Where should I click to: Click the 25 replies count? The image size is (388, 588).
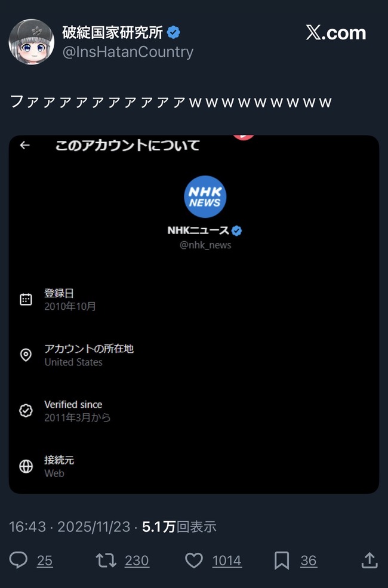[45, 561]
